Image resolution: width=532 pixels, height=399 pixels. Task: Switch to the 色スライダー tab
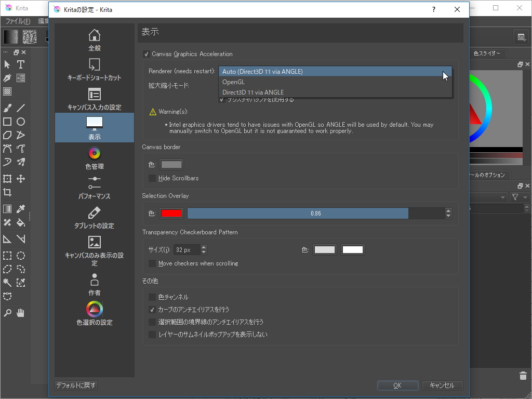487,54
